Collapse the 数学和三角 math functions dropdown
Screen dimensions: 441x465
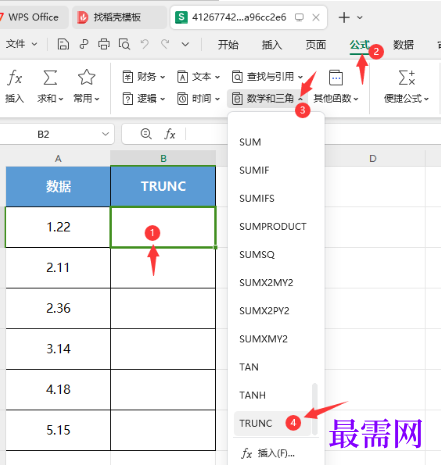(x=267, y=99)
